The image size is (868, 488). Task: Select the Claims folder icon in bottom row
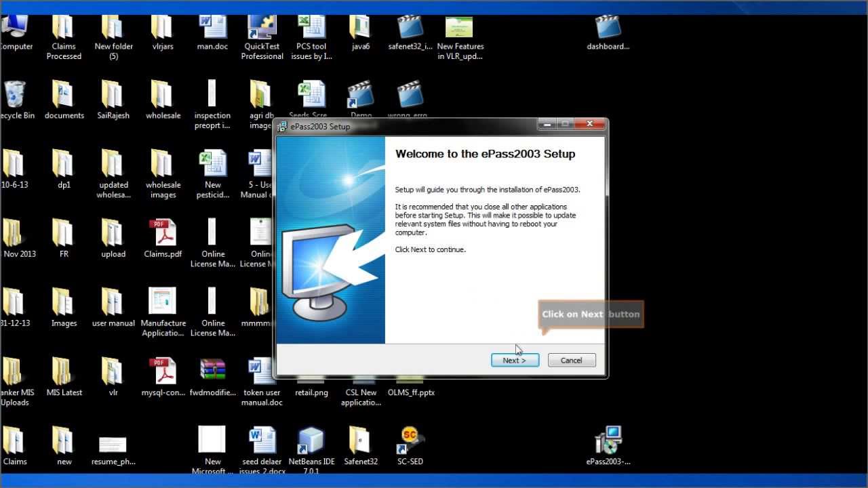(15, 441)
